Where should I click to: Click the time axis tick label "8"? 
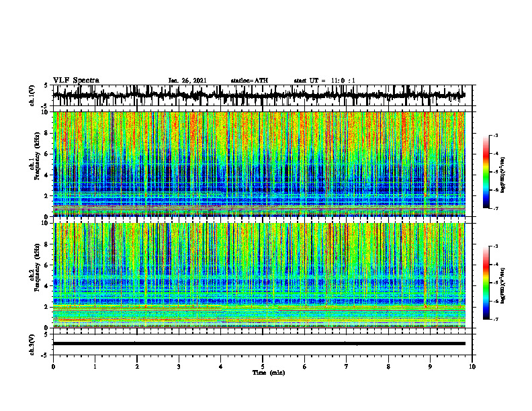tap(388, 367)
